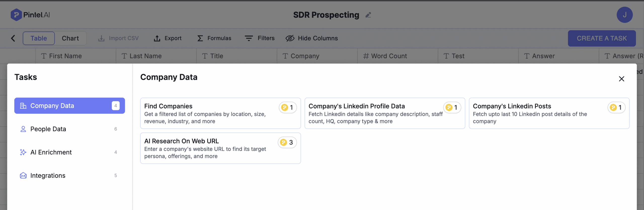Click the count 6 beside People Data
The width and height of the screenshot is (644, 210).
pos(116,129)
